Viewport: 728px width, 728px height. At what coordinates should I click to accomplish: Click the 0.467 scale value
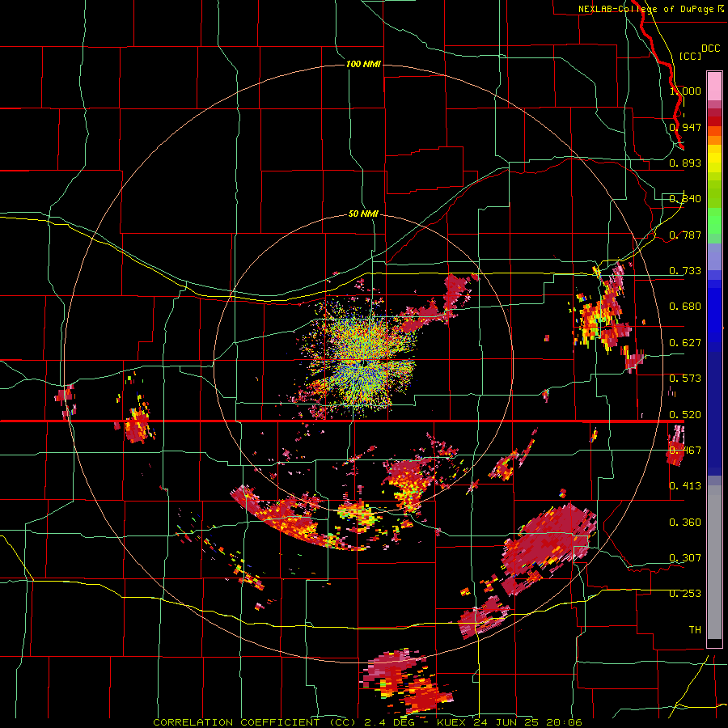(x=685, y=450)
